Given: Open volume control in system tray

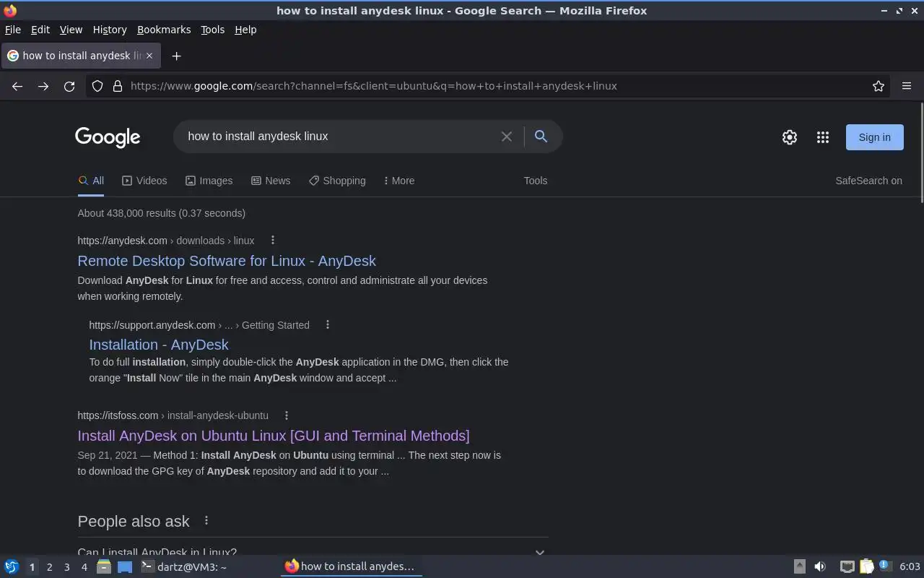Looking at the screenshot, I should click(820, 566).
